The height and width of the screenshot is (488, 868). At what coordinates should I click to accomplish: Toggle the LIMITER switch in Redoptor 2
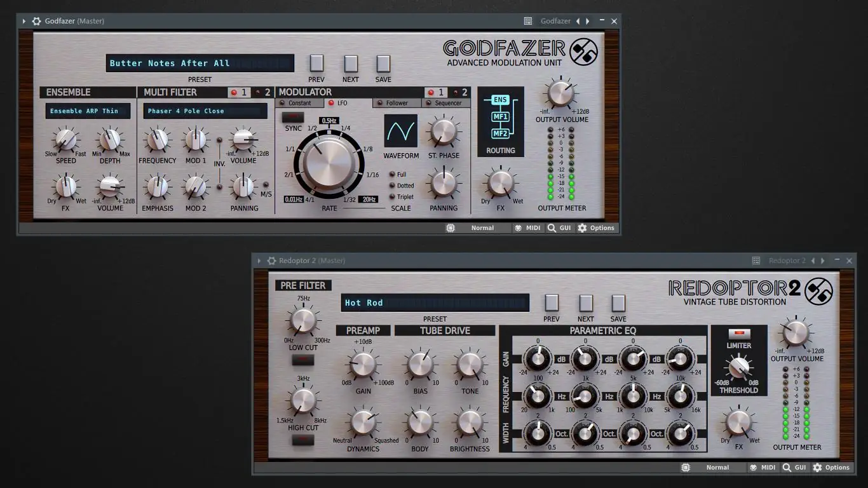(x=739, y=334)
